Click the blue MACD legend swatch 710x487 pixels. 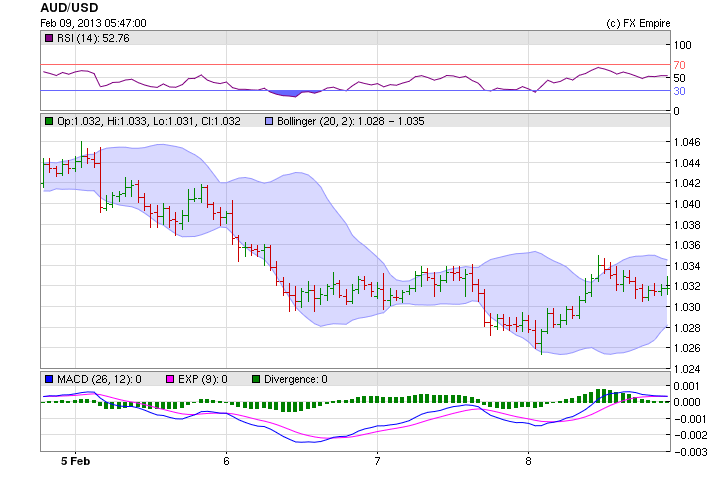pos(49,379)
